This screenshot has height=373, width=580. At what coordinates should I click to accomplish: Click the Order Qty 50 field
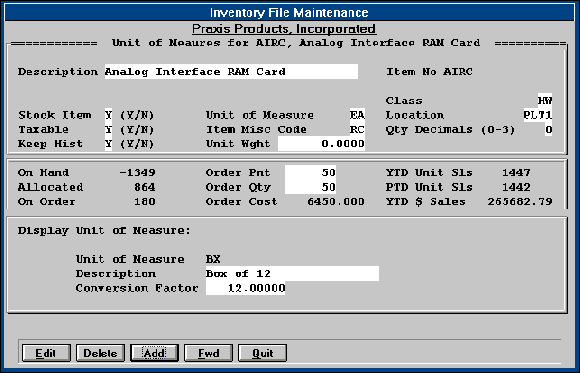point(310,187)
